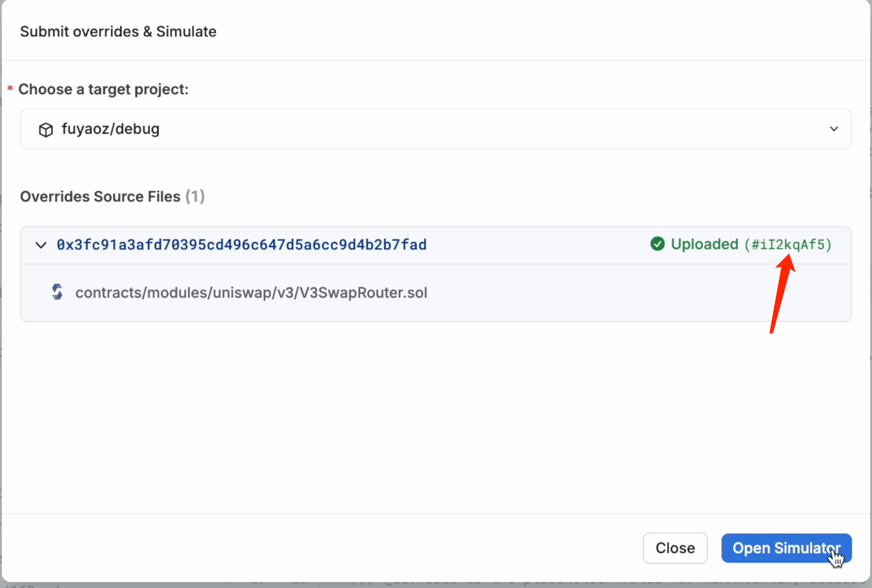
Task: Click the Close button
Action: (675, 548)
